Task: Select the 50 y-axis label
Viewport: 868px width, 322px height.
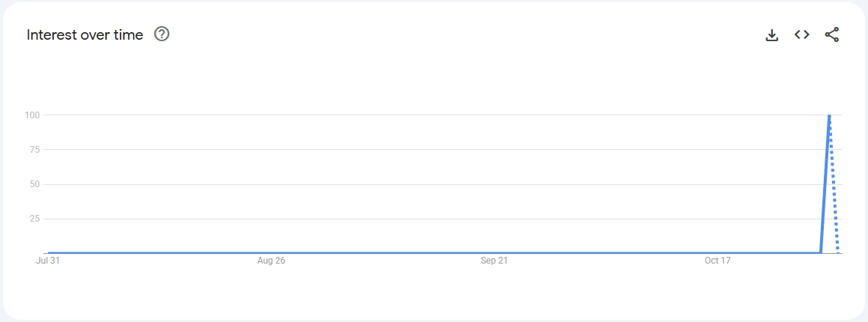Action: point(34,184)
